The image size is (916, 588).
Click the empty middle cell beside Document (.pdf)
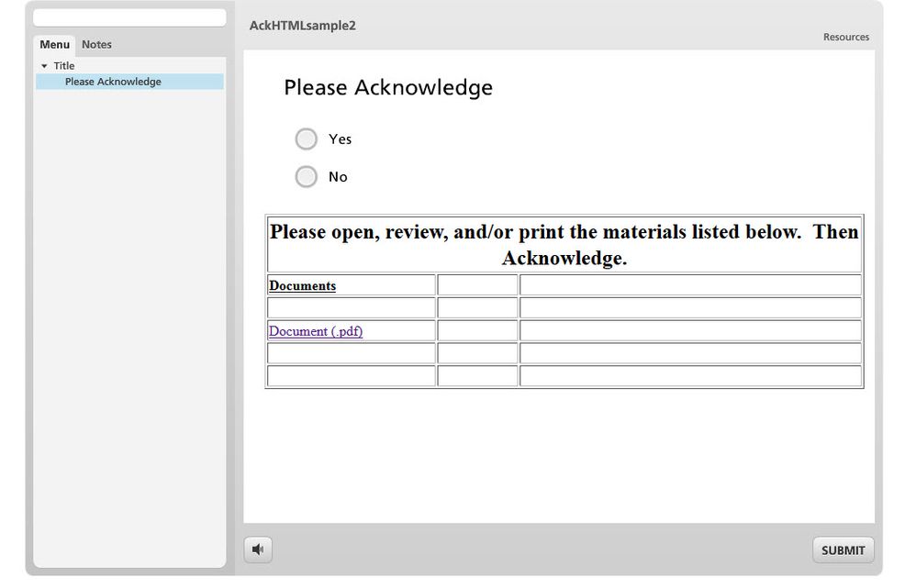477,331
